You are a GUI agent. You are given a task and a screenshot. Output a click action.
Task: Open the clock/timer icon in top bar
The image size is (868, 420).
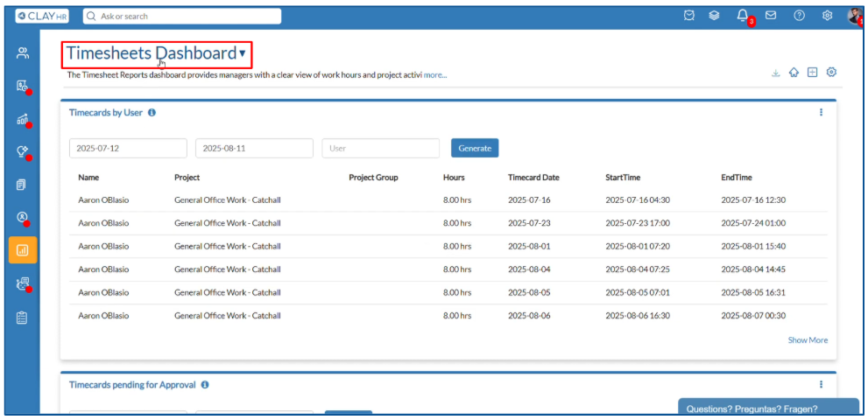(x=688, y=16)
